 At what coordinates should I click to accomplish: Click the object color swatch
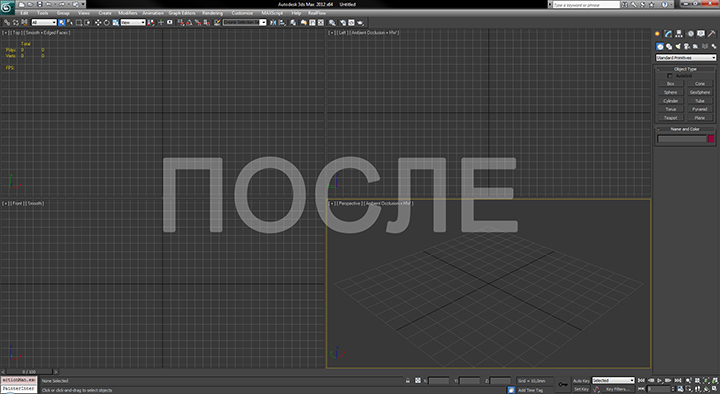[x=711, y=139]
